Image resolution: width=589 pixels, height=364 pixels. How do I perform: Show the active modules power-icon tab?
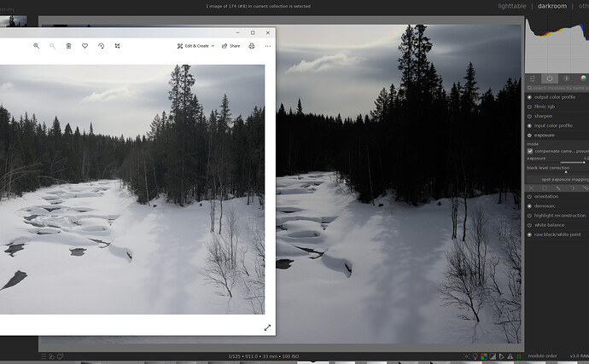(550, 78)
